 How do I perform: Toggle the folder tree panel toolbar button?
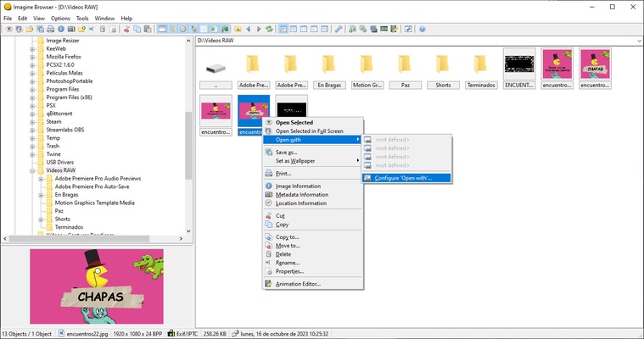[x=172, y=29]
